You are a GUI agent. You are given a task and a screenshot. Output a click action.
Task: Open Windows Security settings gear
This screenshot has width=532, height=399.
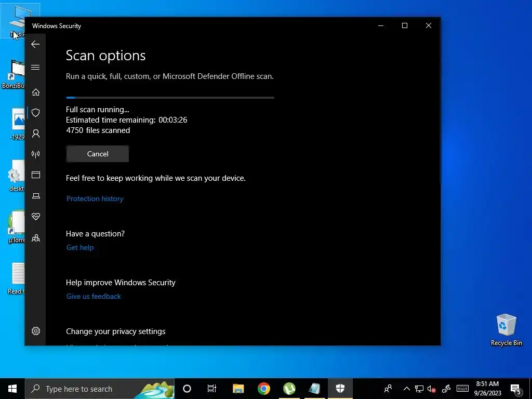(x=36, y=331)
